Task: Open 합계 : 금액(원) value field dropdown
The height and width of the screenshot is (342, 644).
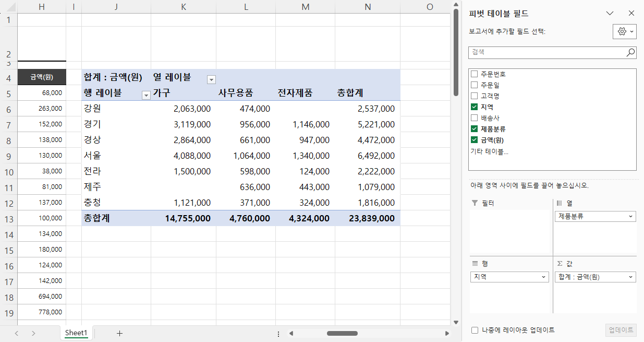Action: tap(630, 277)
